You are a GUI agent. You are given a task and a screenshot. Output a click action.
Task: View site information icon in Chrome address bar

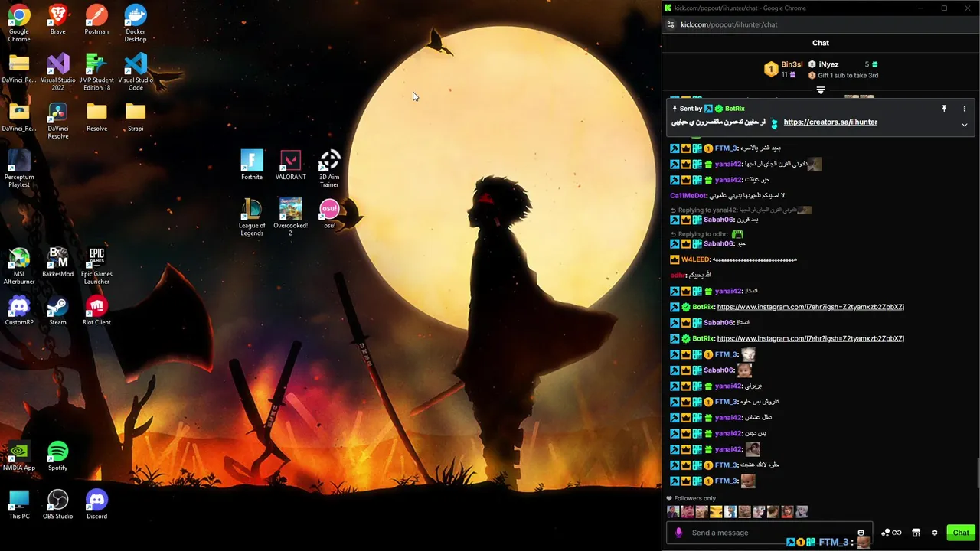(671, 24)
